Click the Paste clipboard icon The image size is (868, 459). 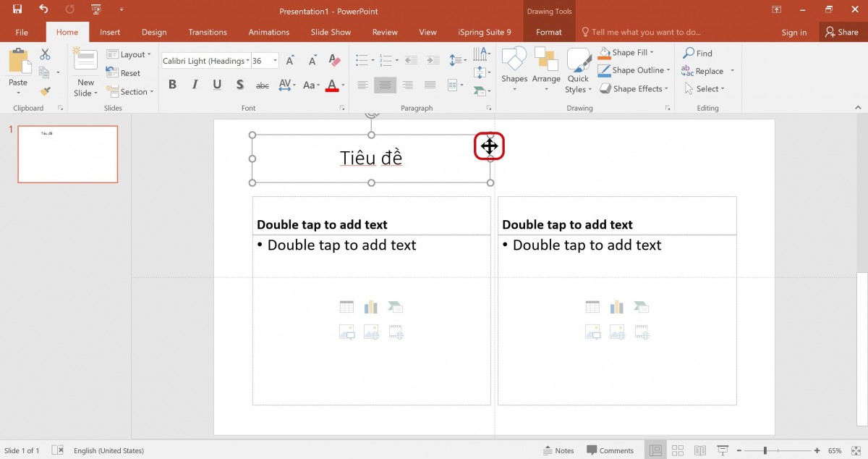click(18, 61)
